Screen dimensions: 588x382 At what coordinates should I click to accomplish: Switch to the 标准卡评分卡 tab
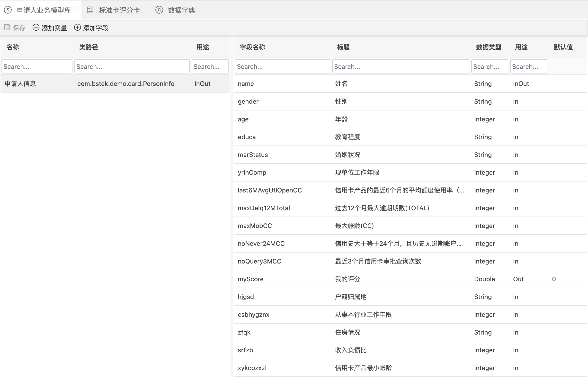coord(119,10)
